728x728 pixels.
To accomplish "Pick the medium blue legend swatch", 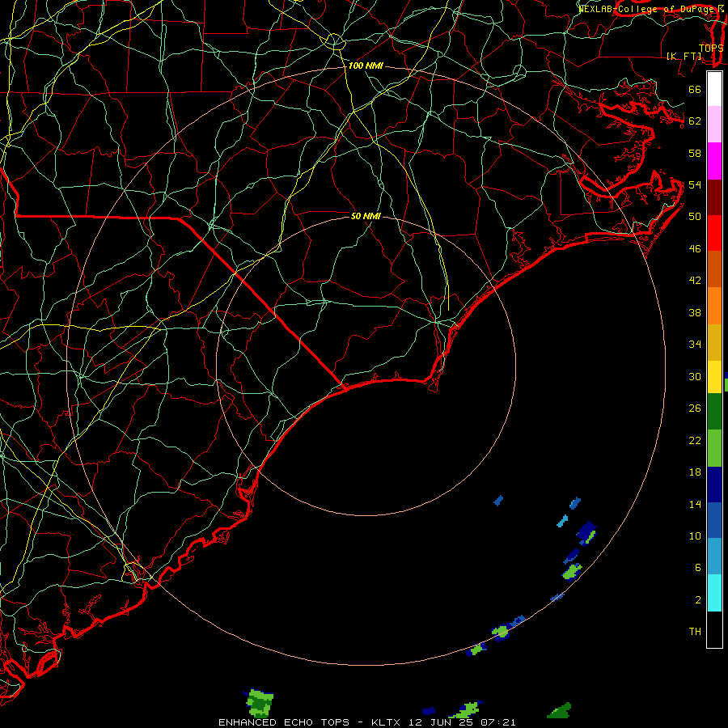I will (x=714, y=520).
